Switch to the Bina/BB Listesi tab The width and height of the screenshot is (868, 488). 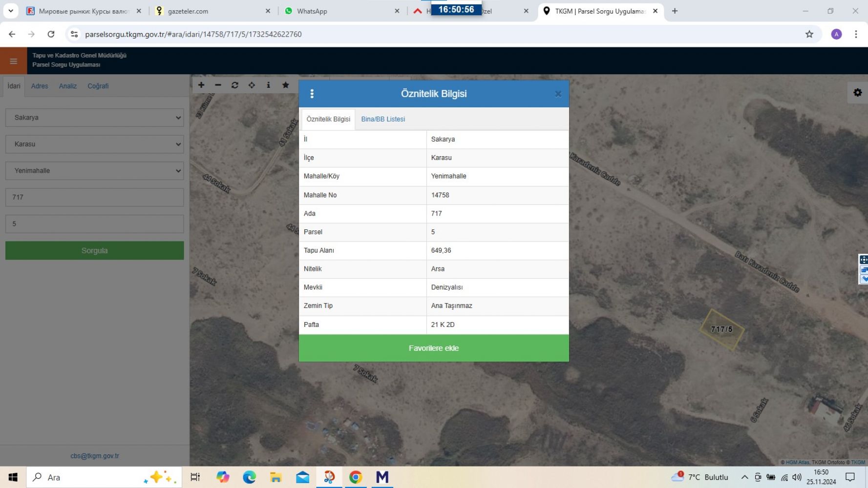pyautogui.click(x=383, y=119)
